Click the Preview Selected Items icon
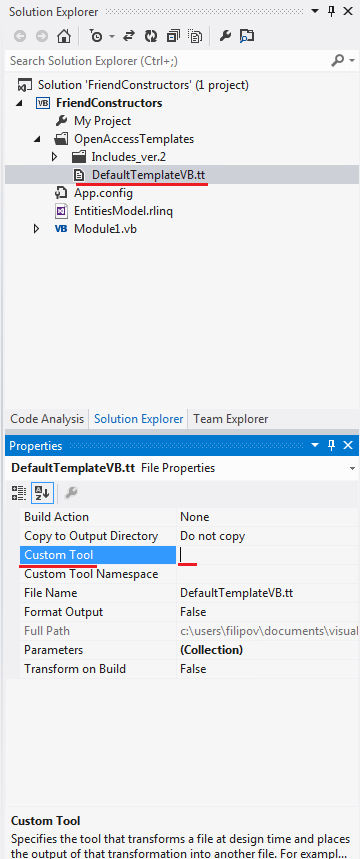The image size is (360, 859). click(x=248, y=36)
